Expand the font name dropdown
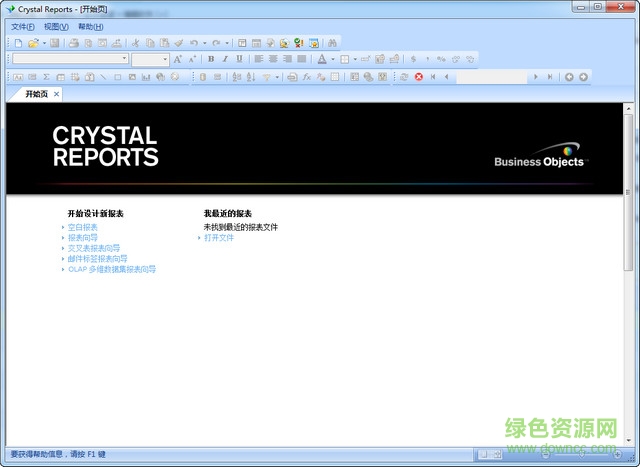Image resolution: width=640 pixels, height=467 pixels. pyautogui.click(x=122, y=60)
